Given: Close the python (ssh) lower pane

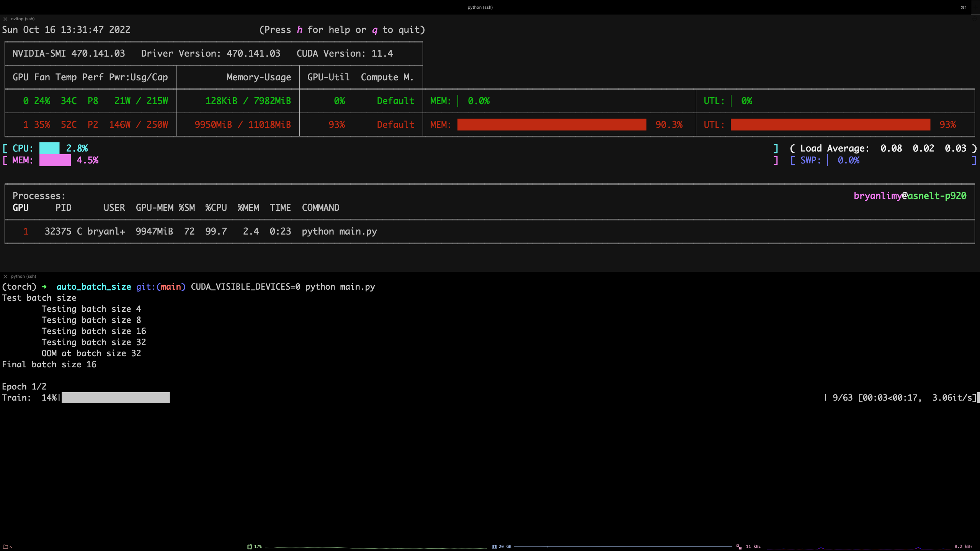Looking at the screenshot, I should pos(5,276).
